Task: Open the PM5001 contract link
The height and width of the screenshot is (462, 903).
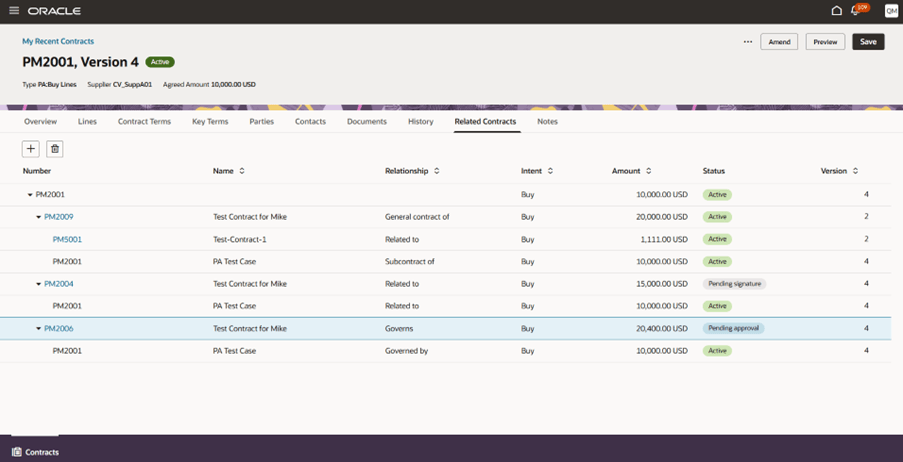Action: click(67, 239)
